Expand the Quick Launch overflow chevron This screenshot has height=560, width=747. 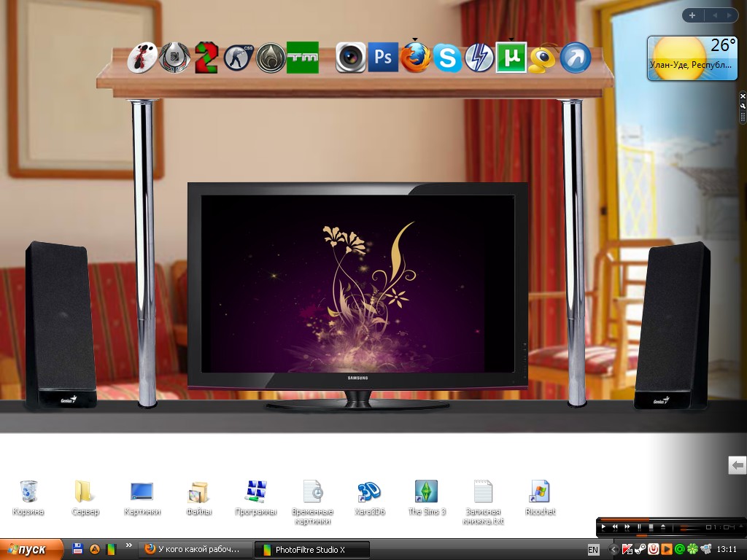tap(129, 545)
